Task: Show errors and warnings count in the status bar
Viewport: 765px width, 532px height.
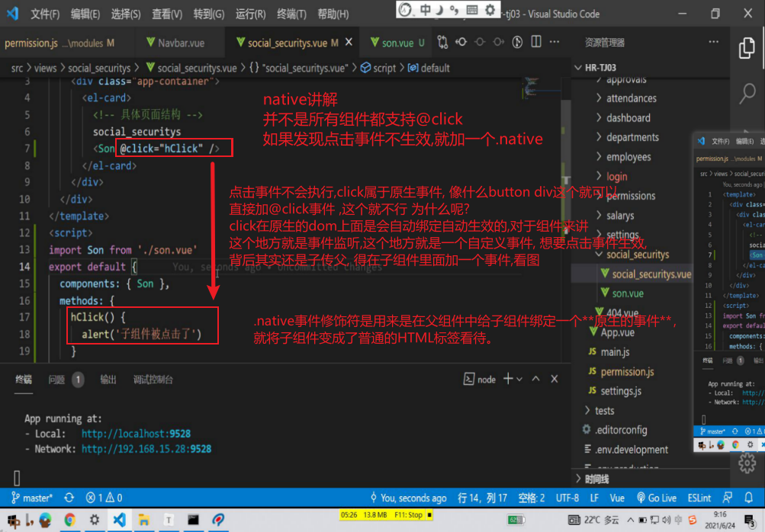Action: [104, 498]
